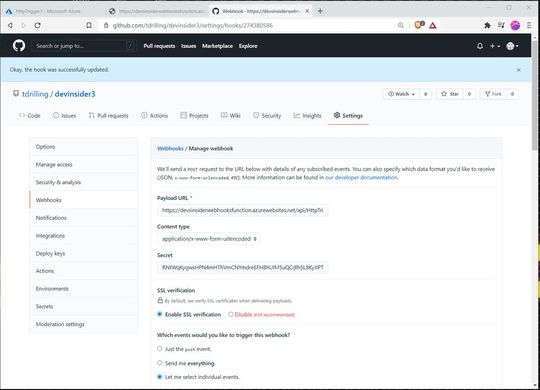Close the Webhook browser tab
This screenshot has width=540, height=390.
coord(307,11)
